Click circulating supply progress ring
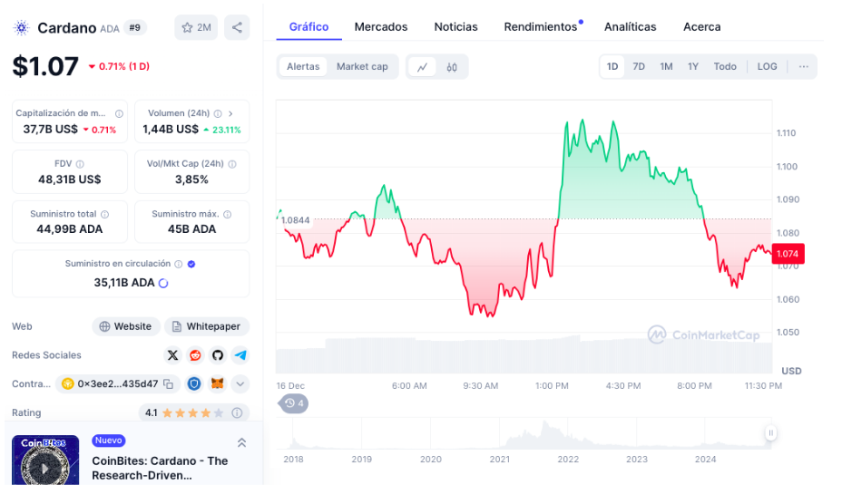The image size is (842, 504). tap(164, 283)
